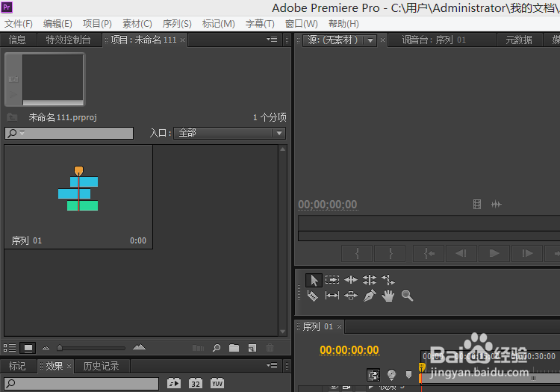Screen dimensions: 560x392
Task: Open the 帮助(H) menu
Action: pyautogui.click(x=343, y=24)
